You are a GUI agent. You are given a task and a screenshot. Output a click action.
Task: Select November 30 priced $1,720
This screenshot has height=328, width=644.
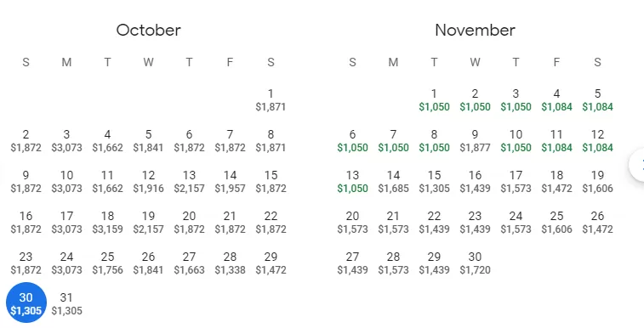(x=475, y=263)
